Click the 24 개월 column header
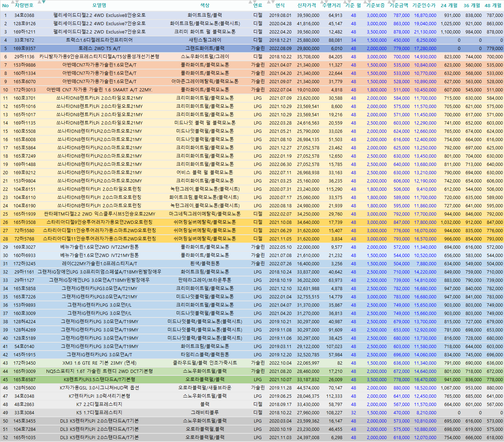This screenshot has width=504, height=442. [x=449, y=5]
